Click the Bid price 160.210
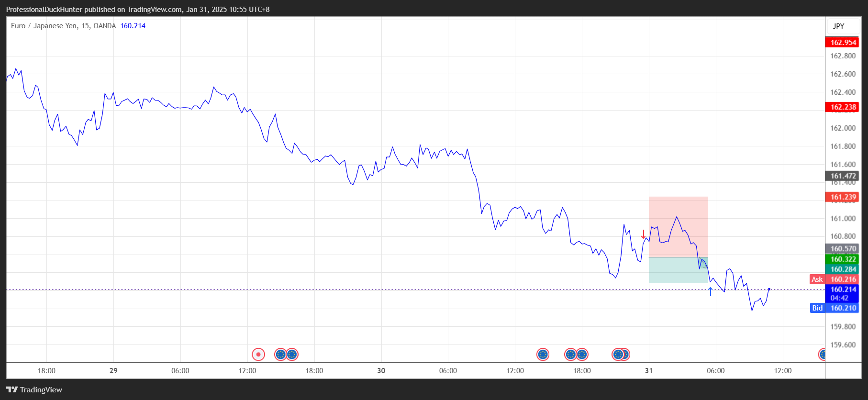 coord(843,308)
